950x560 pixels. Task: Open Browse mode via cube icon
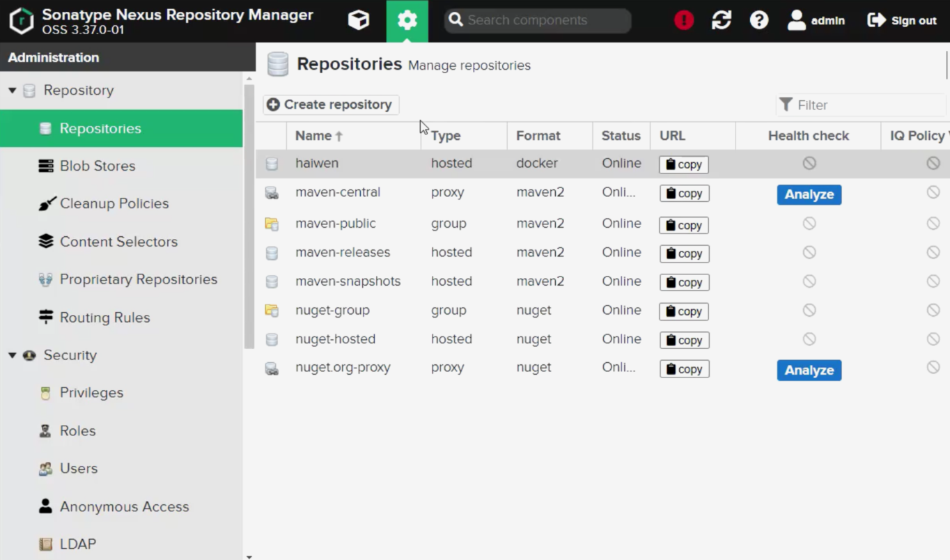(359, 20)
